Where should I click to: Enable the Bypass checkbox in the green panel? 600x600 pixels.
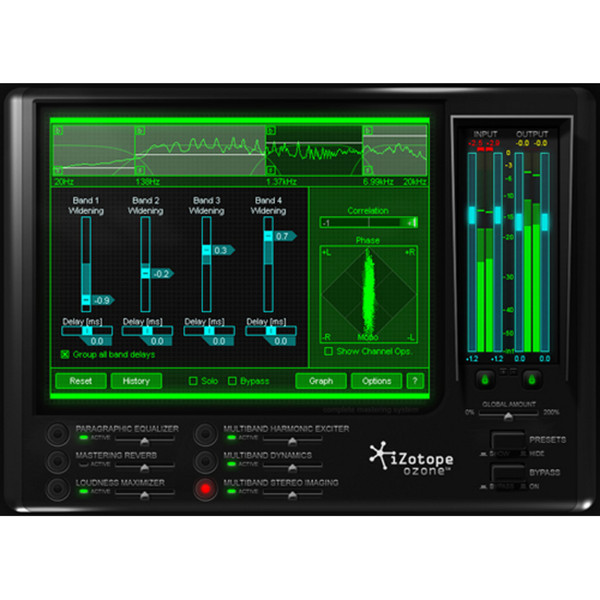(233, 381)
